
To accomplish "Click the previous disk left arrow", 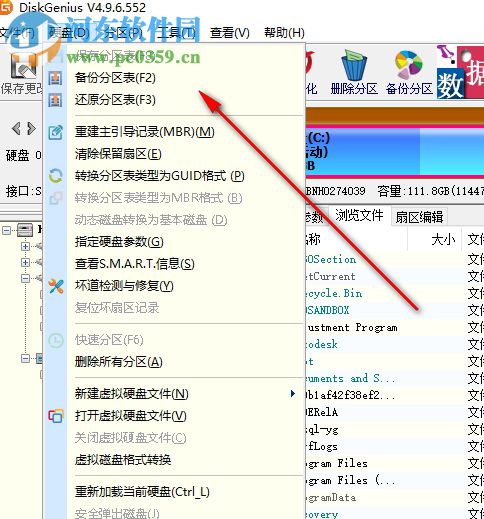I will [x=16, y=128].
